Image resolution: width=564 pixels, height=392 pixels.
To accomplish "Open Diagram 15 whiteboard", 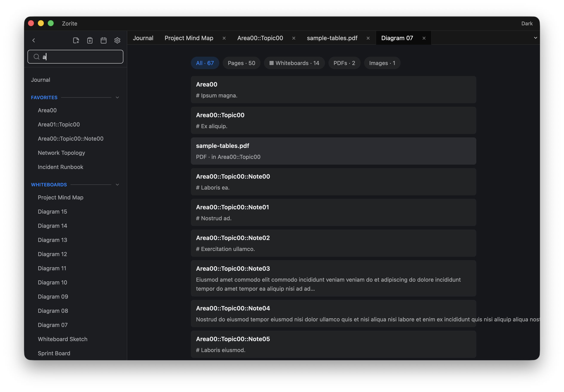I will pyautogui.click(x=52, y=211).
